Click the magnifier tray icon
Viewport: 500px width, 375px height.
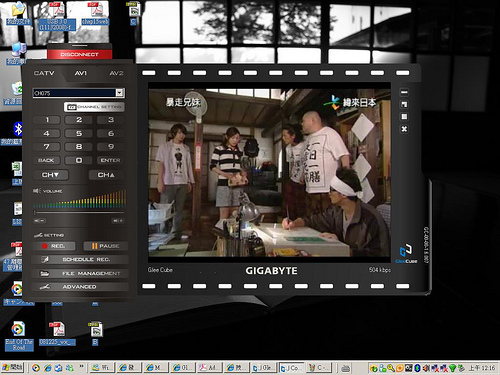click(x=391, y=368)
